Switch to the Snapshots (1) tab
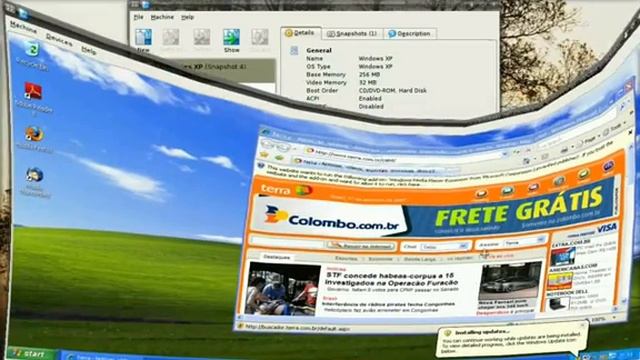 pos(353,33)
